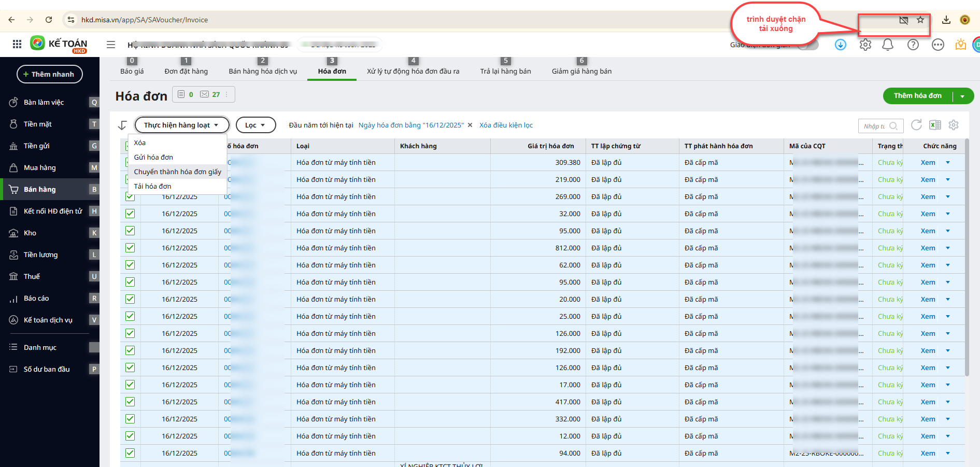Screen dimensions: 980x467
Task: Expand the Thêm hóa đơn dropdown arrow
Action: click(x=962, y=96)
